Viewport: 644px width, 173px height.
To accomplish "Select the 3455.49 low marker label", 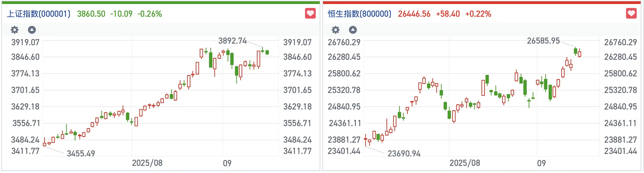I will click(81, 153).
